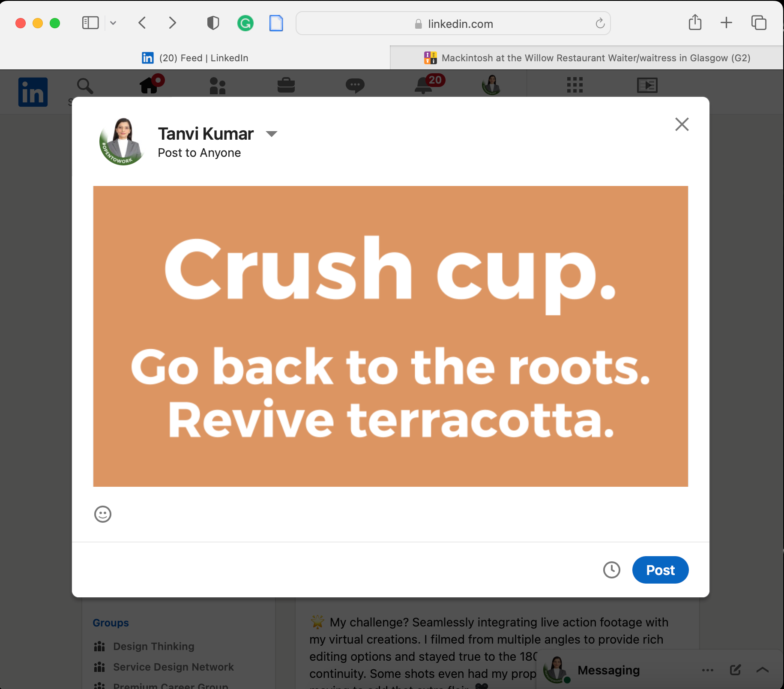Viewport: 784px width, 689px height.
Task: Expand Messaging panel with chevron up
Action: [763, 670]
